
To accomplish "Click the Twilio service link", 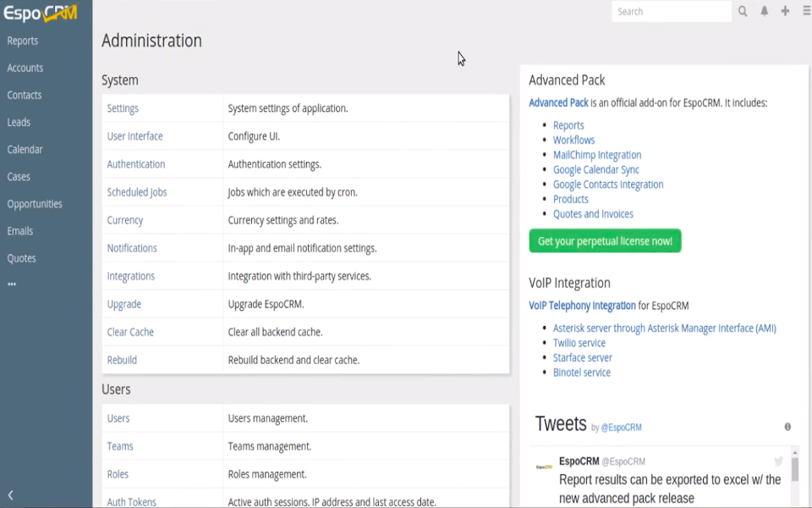I will pyautogui.click(x=579, y=343).
